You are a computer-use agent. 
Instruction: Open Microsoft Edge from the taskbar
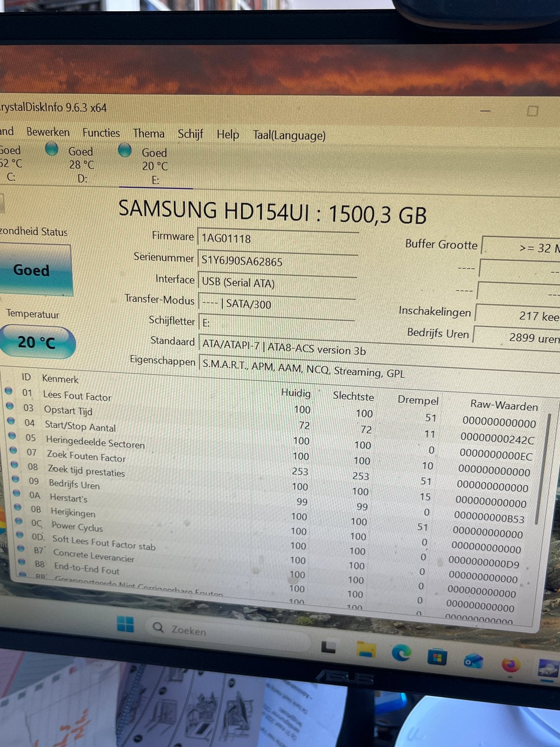coord(401,653)
